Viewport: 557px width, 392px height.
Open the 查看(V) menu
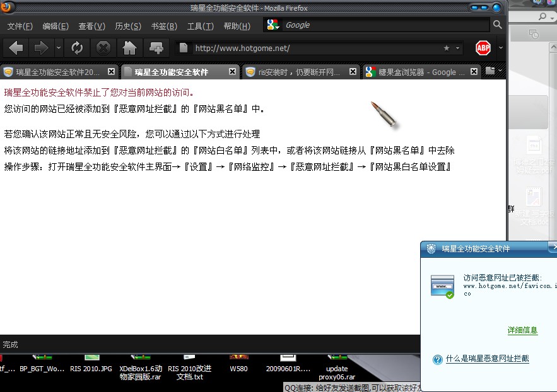point(91,26)
